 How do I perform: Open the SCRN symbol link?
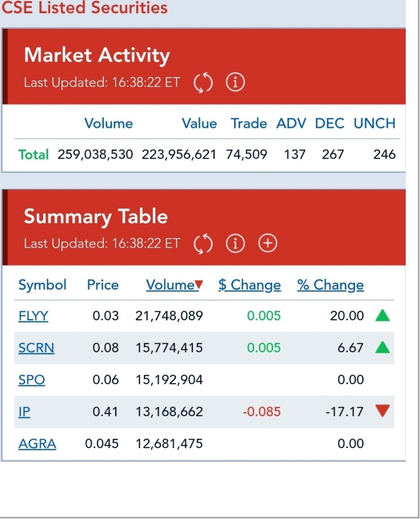click(36, 348)
